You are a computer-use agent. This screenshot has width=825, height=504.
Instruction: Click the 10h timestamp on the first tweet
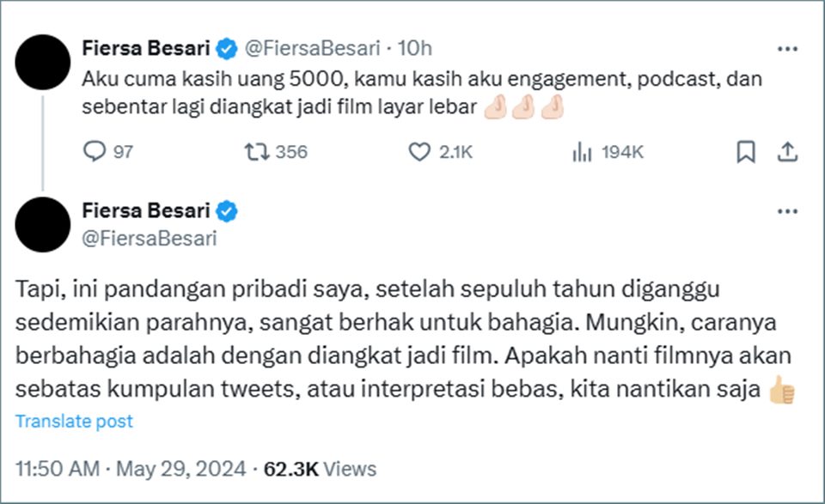[x=416, y=49]
